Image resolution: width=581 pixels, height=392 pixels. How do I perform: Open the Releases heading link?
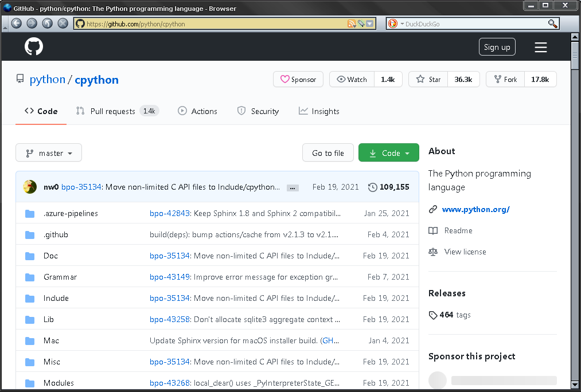click(447, 293)
